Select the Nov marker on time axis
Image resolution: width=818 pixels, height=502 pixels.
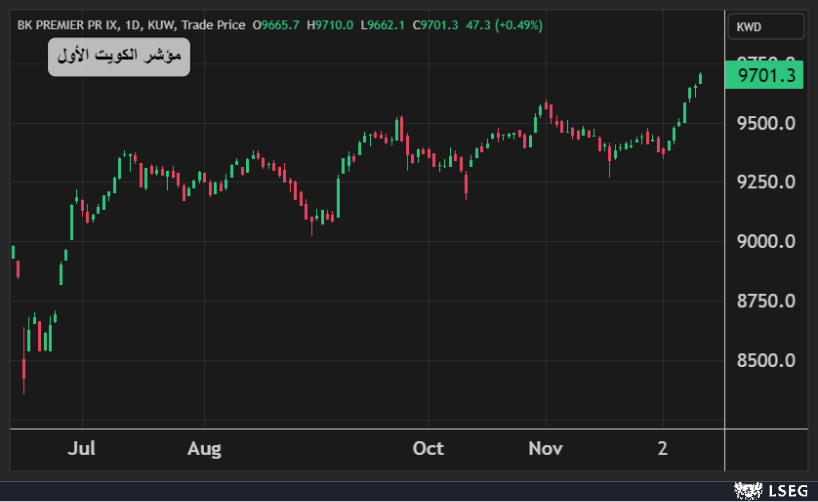(546, 448)
